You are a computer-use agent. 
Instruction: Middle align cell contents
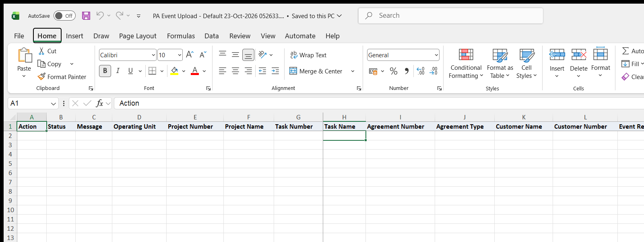coord(235,54)
